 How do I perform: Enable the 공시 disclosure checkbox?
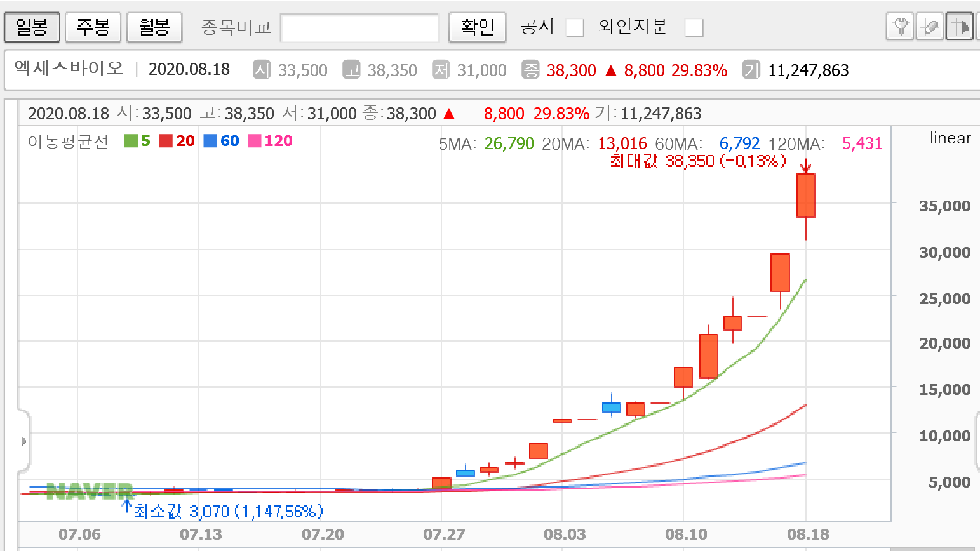click(575, 27)
